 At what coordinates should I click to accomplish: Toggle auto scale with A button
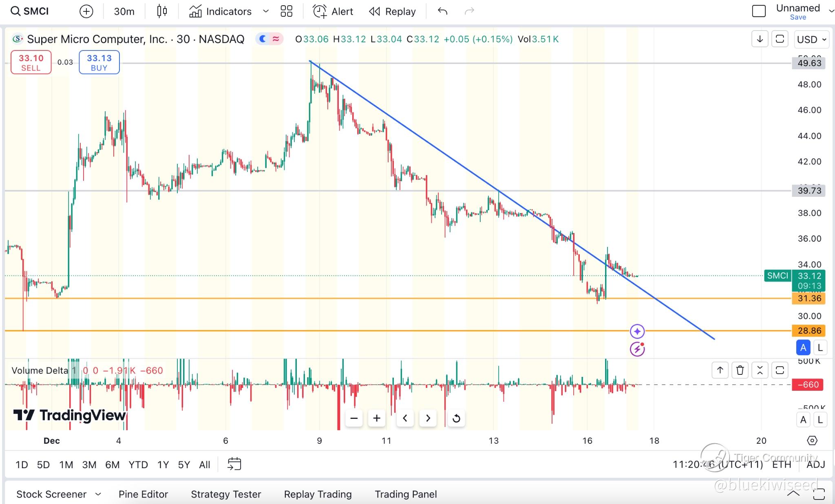tap(803, 348)
